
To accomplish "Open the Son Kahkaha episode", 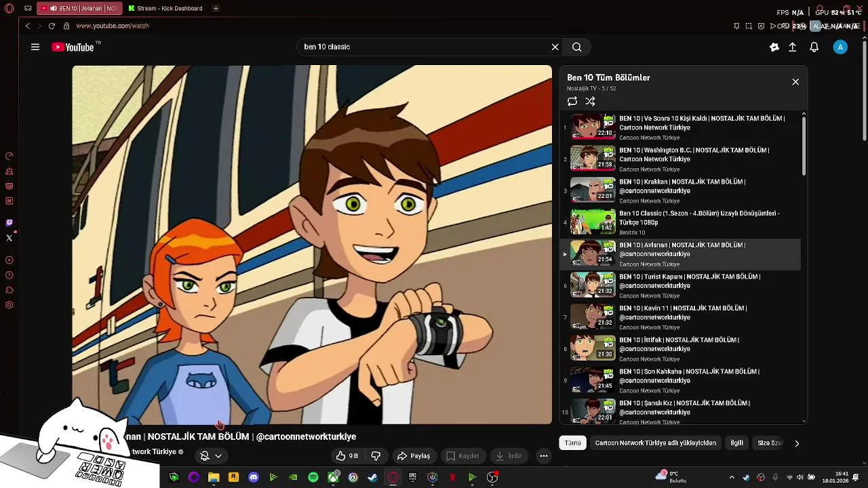I will (x=680, y=380).
